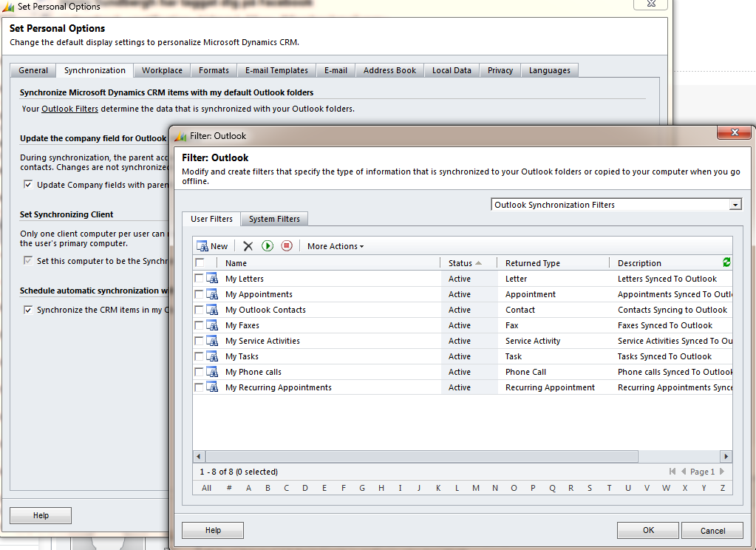This screenshot has width=756, height=550.
Task: Check the My Appointments row checkbox
Action: pyautogui.click(x=199, y=293)
